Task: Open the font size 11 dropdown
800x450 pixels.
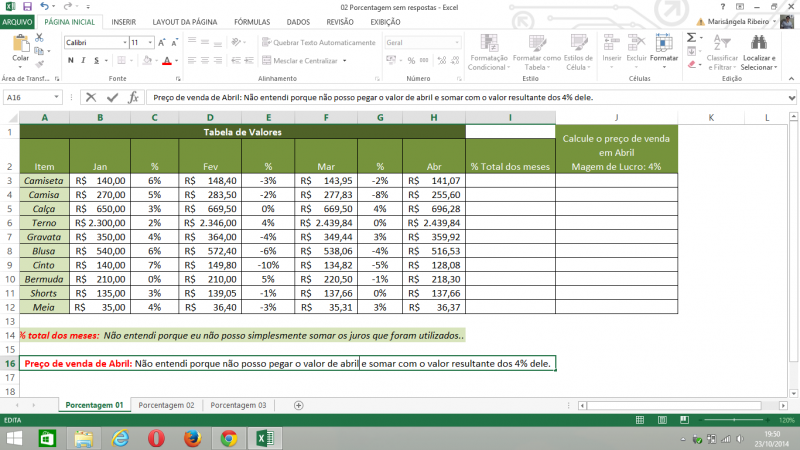Action: (x=150, y=43)
